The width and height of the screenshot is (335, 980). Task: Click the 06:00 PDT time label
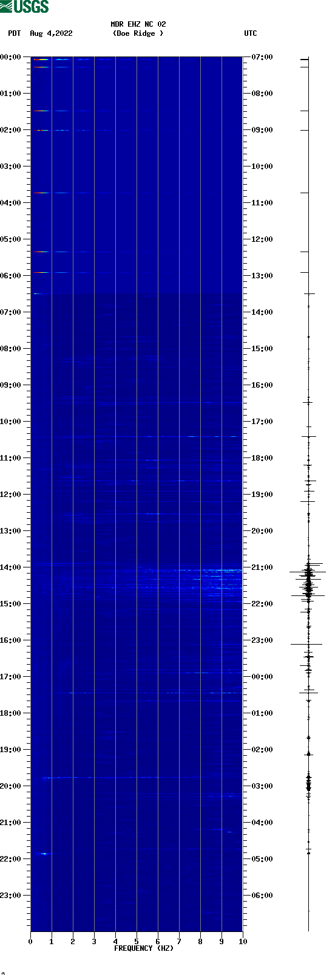tap(10, 276)
